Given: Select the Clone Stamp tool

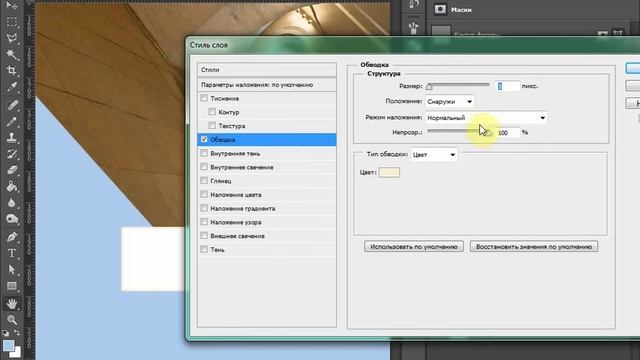Looking at the screenshot, I should 12,138.
